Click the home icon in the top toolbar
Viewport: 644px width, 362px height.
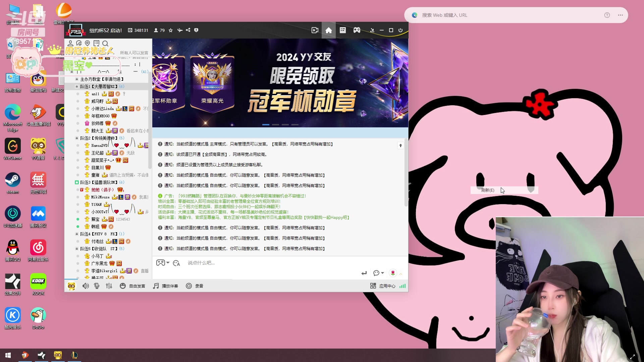329,30
